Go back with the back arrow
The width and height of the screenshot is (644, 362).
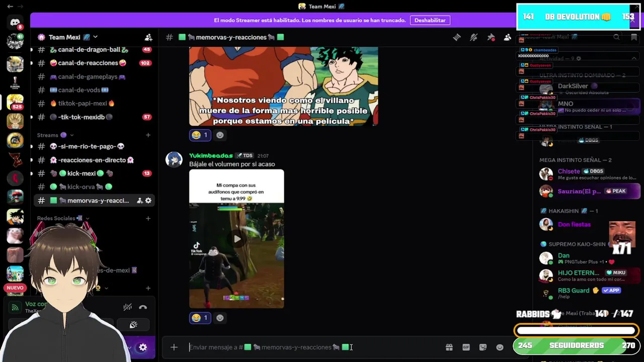pos(10,7)
